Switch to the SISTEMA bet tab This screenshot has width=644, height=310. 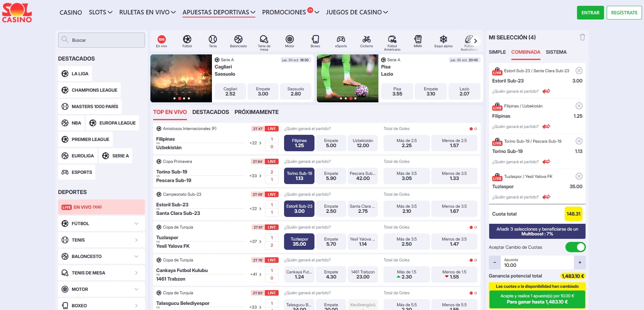click(556, 52)
